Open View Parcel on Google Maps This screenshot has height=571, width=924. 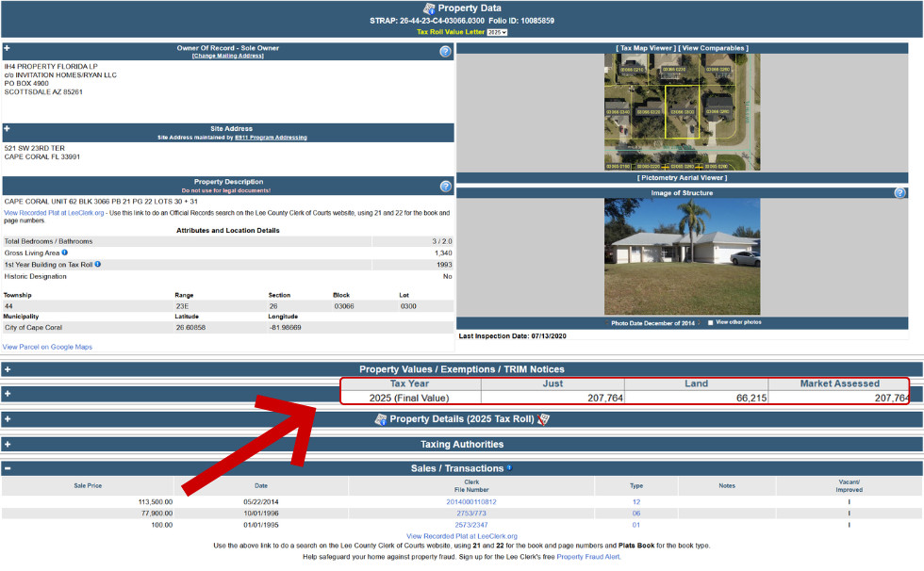[47, 347]
